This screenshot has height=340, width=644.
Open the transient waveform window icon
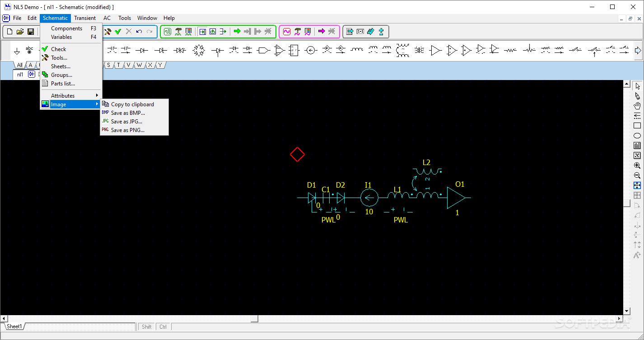pos(168,32)
